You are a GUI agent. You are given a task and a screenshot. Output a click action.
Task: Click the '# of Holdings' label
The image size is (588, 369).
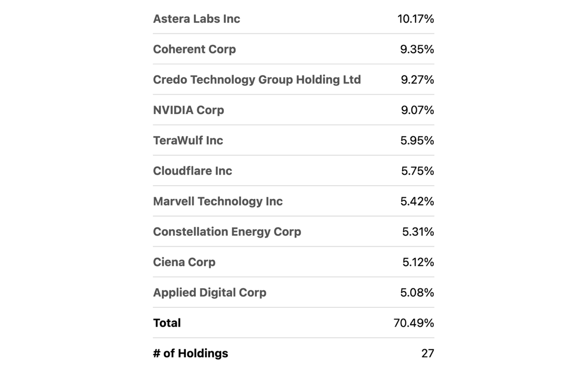(x=191, y=353)
